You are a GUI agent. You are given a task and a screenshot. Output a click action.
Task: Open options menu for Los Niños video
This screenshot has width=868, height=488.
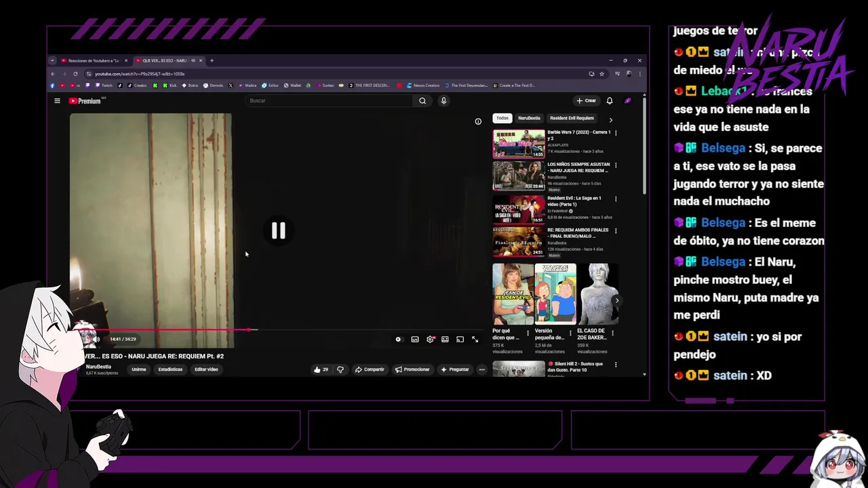pos(616,165)
